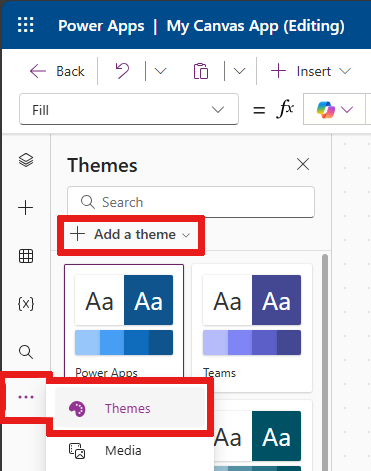This screenshot has width=371, height=471.
Task: Close the Themes pane
Action: click(x=303, y=164)
